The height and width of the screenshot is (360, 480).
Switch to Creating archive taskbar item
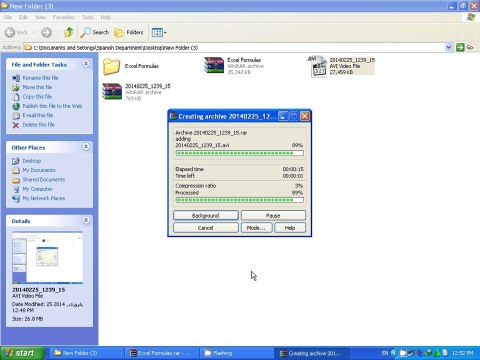(312, 353)
